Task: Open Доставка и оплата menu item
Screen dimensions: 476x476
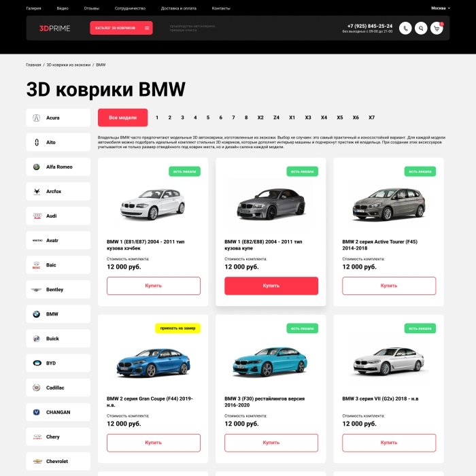Action: coord(178,8)
